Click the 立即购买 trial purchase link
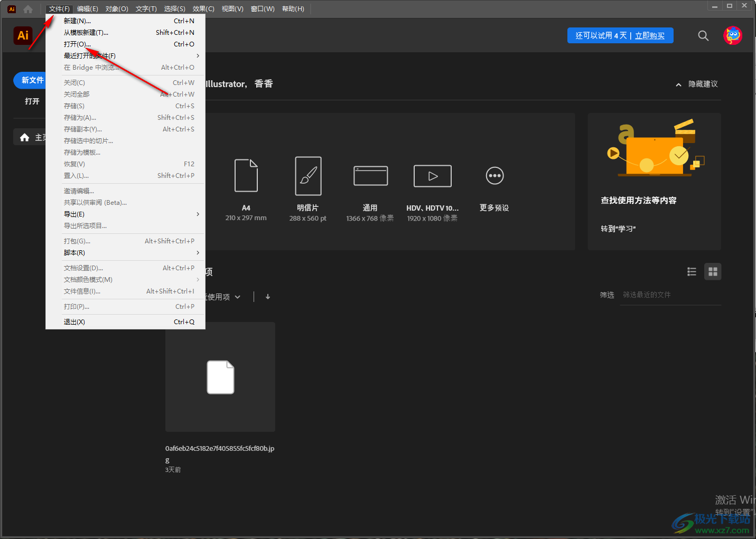Viewport: 756px width, 539px height. [650, 35]
